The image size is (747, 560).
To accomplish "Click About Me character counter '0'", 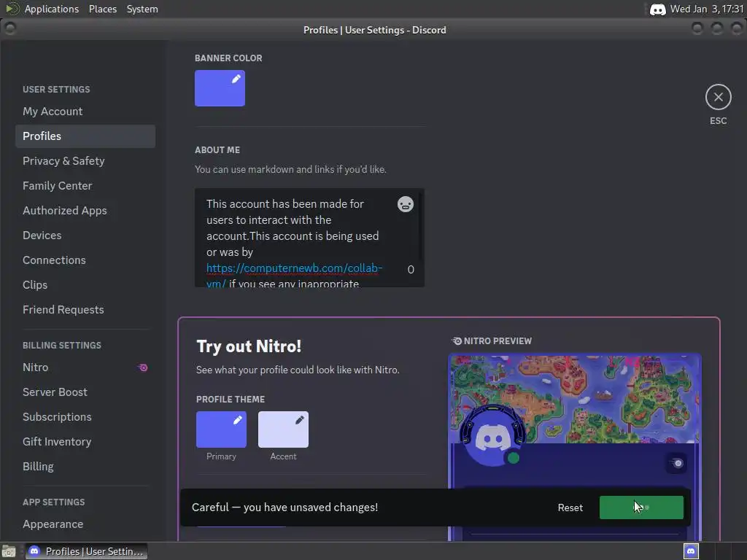I will pos(411,270).
